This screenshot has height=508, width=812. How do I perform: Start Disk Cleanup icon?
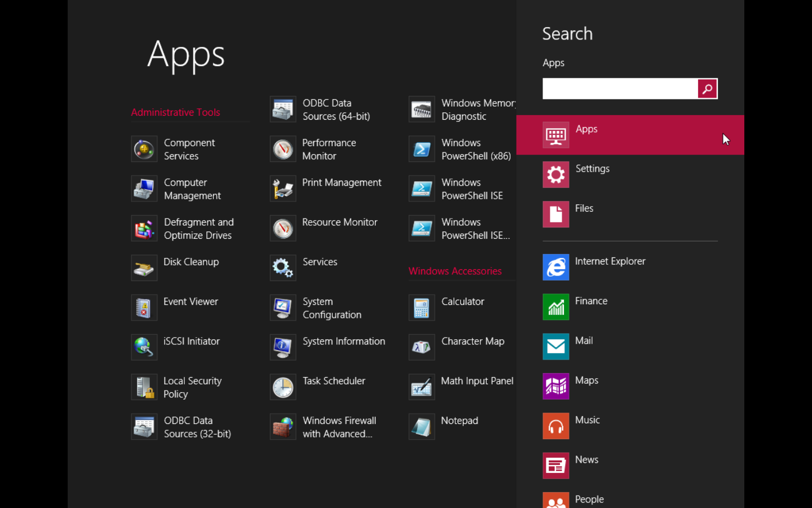tap(144, 268)
